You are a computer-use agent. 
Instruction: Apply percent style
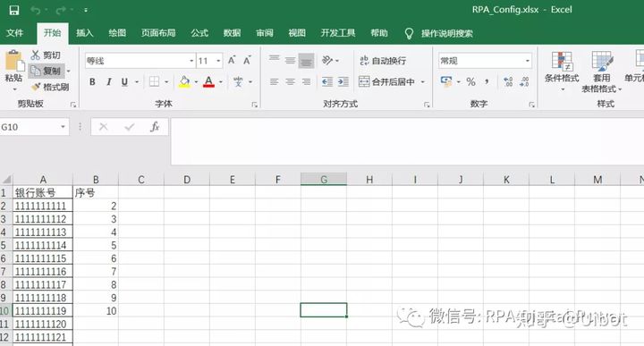[x=471, y=81]
